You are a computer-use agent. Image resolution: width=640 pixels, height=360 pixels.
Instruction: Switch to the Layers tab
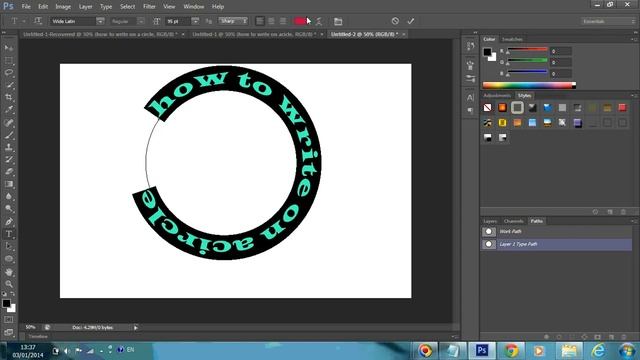[x=490, y=221]
